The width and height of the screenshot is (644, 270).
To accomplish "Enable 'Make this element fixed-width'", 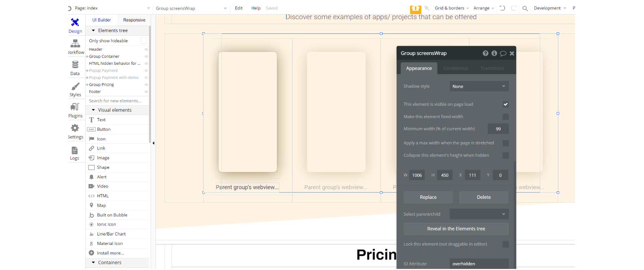I will point(505,117).
